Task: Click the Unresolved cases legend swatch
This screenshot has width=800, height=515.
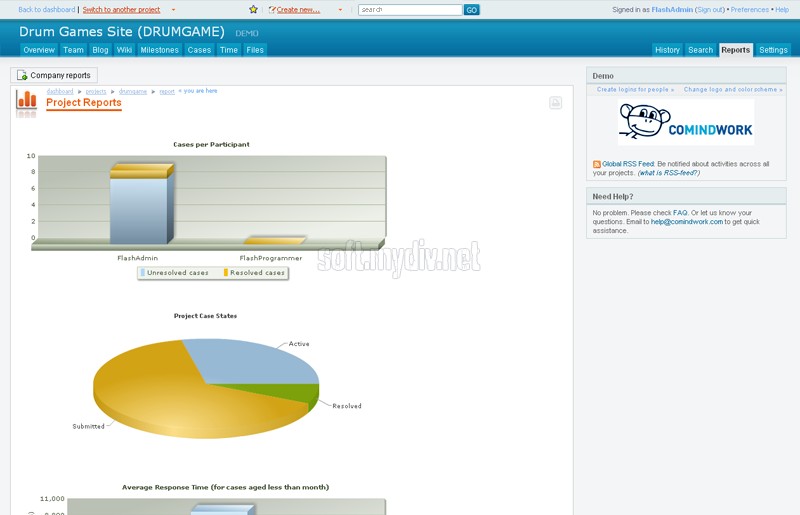Action: 143,273
